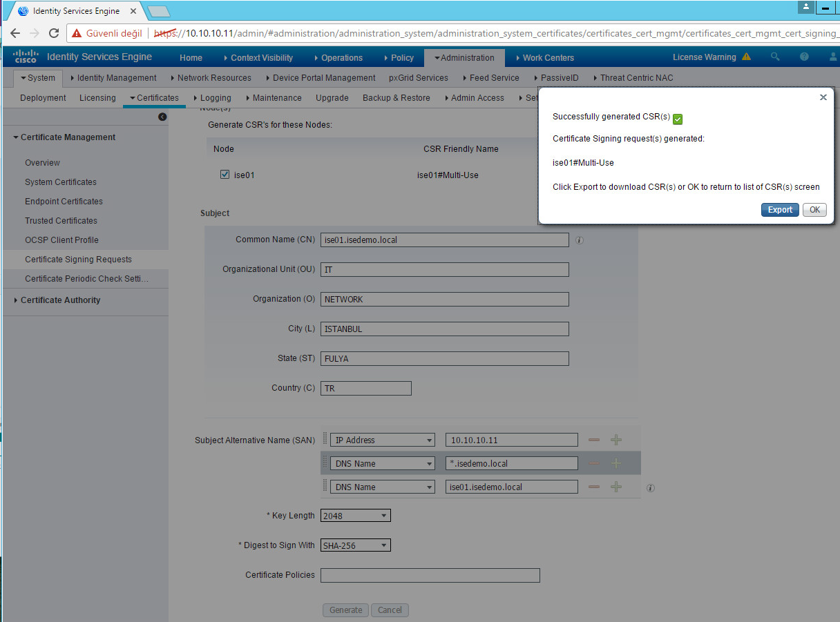The width and height of the screenshot is (840, 622).
Task: Open the Network Resources submenu
Action: (211, 78)
